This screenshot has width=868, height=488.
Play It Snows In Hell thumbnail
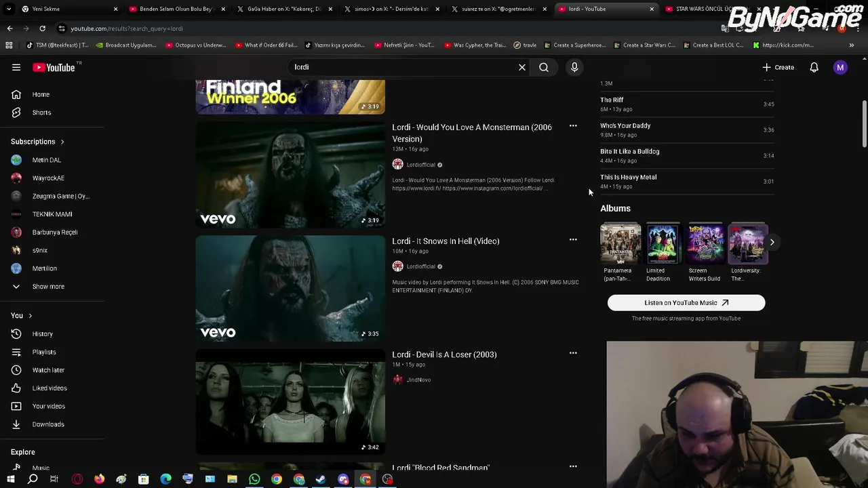(290, 288)
